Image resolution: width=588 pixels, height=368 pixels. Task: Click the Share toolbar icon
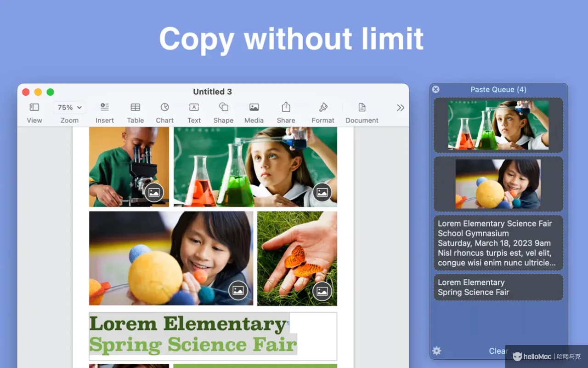point(286,107)
